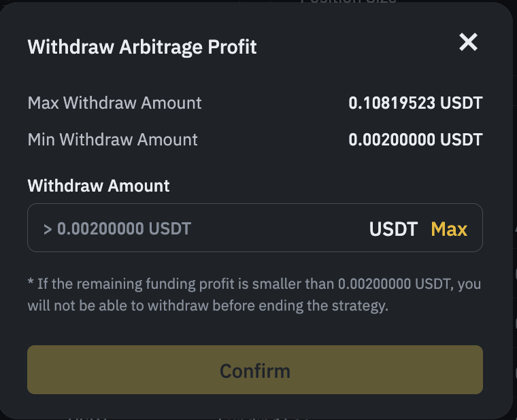
Task: Click the greater-than symbol in the placeholder
Action: click(x=48, y=229)
